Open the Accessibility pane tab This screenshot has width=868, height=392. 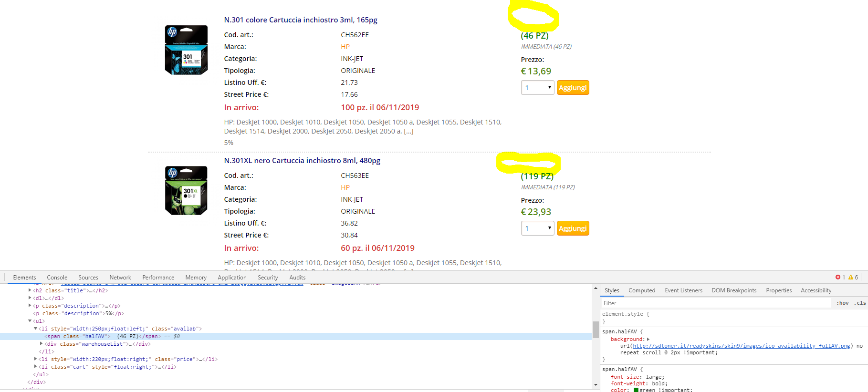tap(816, 290)
